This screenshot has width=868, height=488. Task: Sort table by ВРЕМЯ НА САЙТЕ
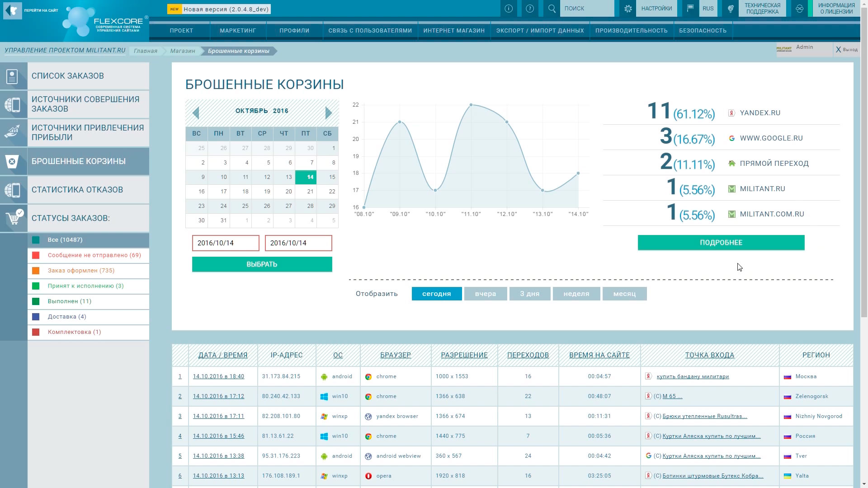599,355
